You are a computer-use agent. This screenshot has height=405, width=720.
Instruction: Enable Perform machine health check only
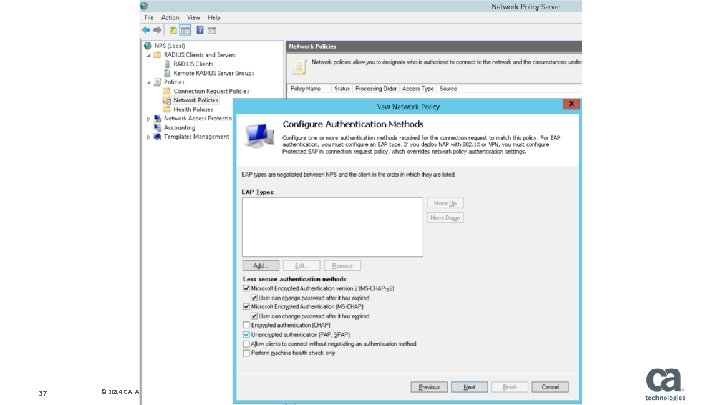pos(247,353)
